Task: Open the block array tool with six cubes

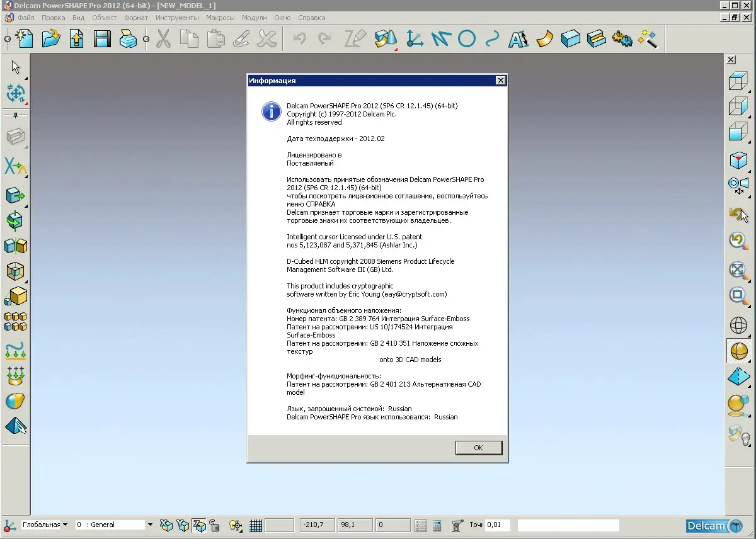Action: tap(15, 322)
